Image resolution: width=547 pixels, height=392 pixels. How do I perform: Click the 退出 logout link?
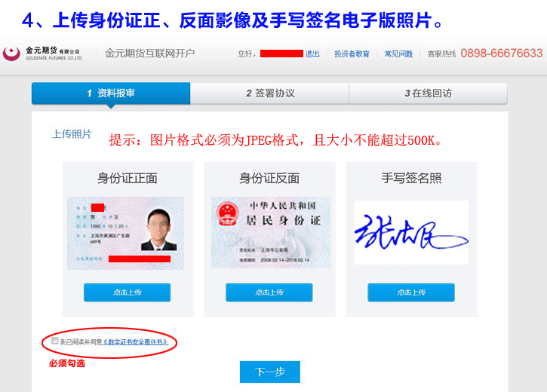[312, 54]
